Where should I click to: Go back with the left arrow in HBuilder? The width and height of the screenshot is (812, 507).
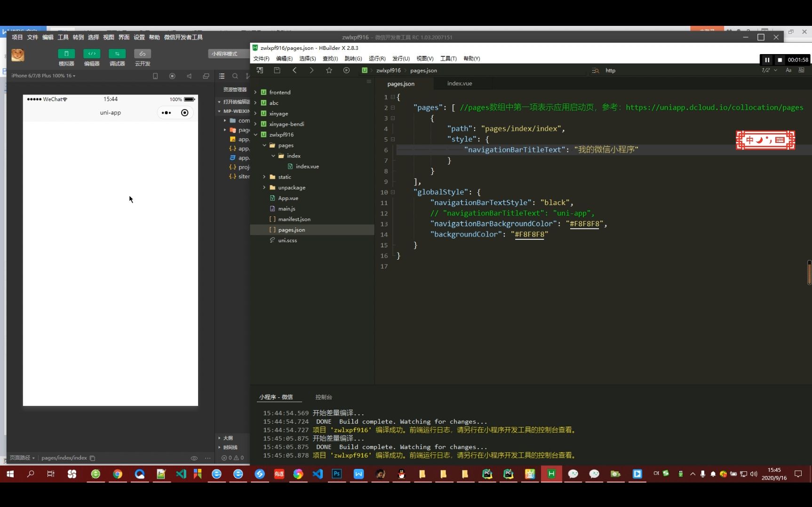pos(295,70)
